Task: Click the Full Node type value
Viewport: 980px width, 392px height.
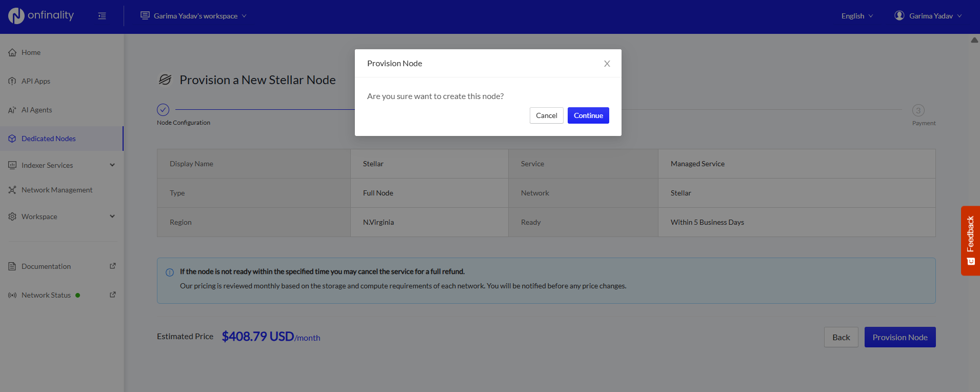Action: click(378, 193)
